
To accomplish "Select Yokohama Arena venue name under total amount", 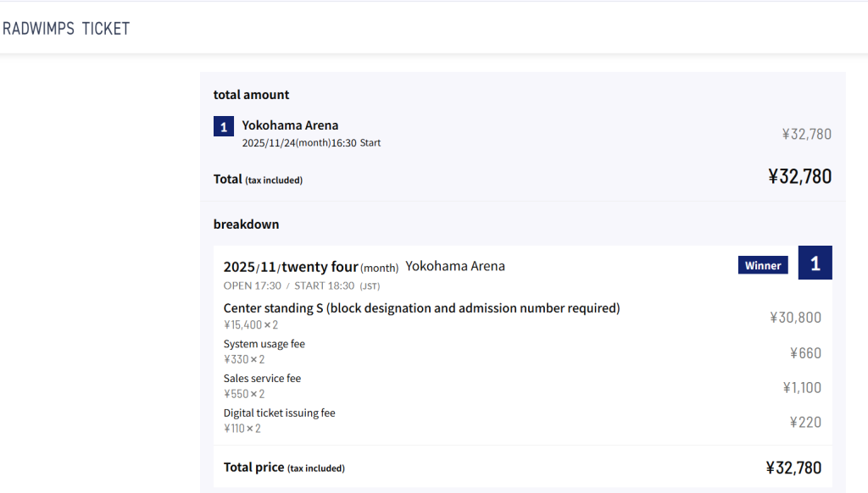I will click(290, 125).
